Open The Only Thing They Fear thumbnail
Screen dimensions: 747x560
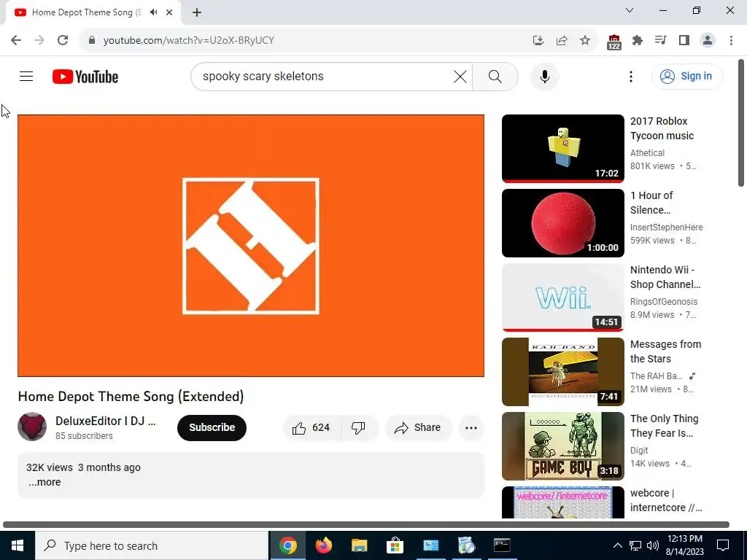click(x=562, y=446)
